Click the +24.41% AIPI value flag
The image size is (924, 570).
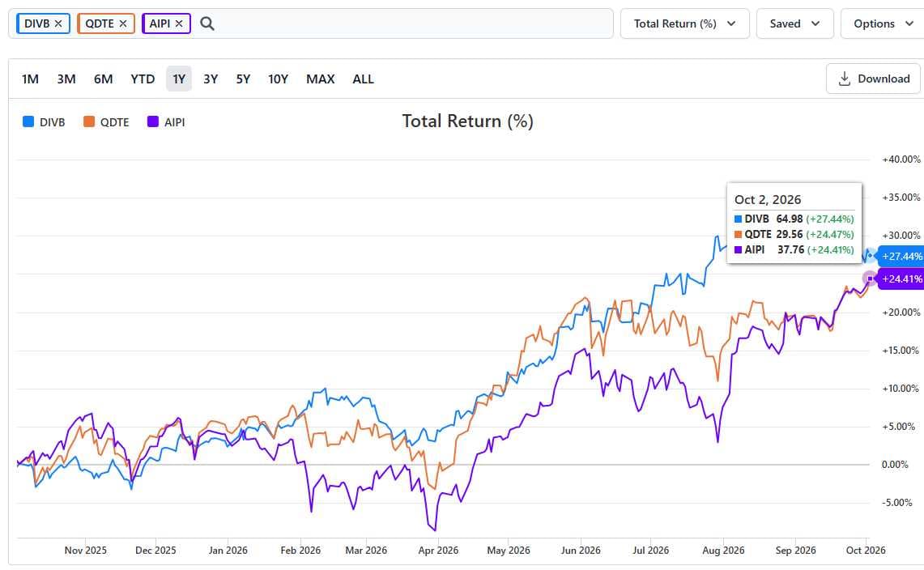tap(901, 279)
